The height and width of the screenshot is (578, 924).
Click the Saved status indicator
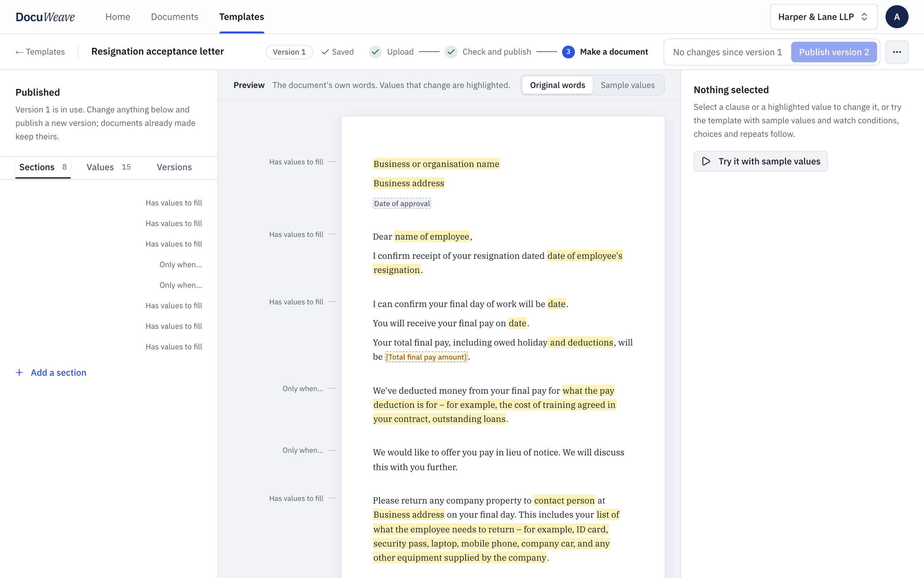tap(338, 52)
